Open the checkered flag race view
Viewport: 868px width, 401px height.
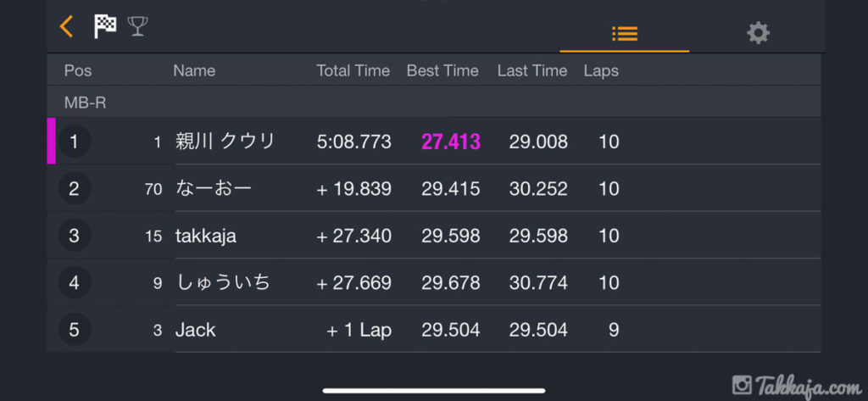point(105,26)
